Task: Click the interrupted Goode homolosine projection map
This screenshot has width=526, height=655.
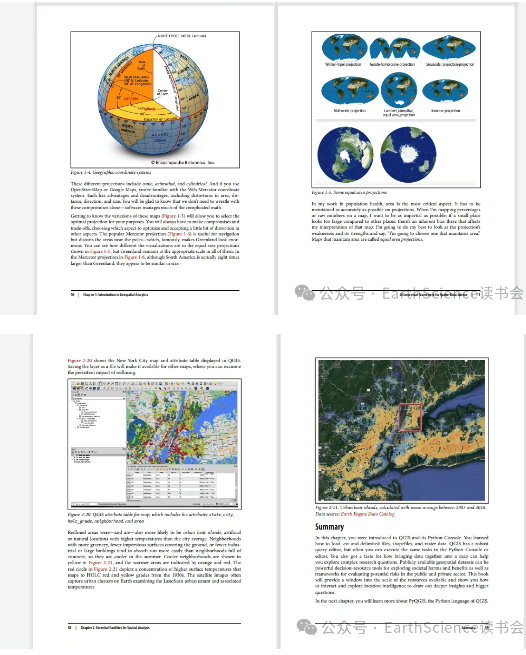Action: pyautogui.click(x=394, y=48)
